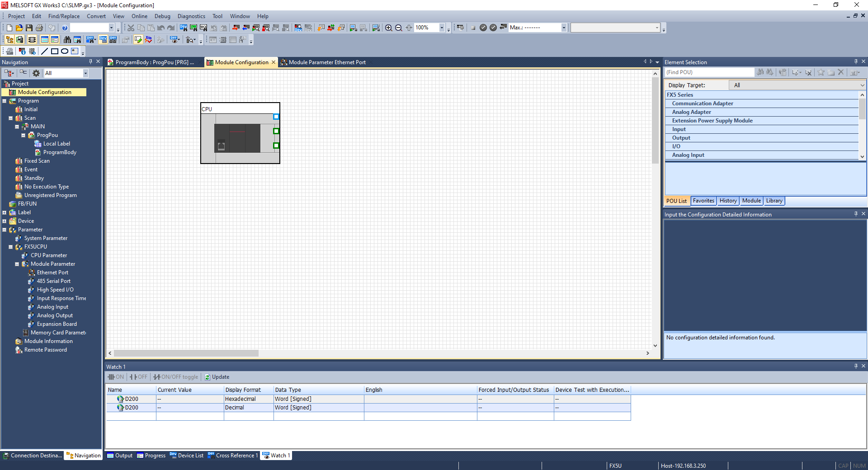Open the Diagnostics menu

click(x=191, y=16)
